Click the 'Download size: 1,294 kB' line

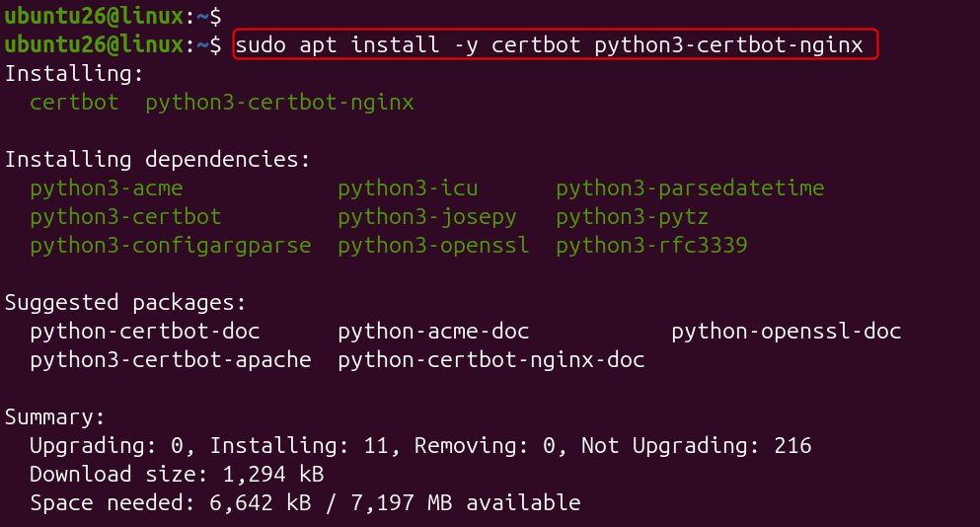click(x=177, y=475)
